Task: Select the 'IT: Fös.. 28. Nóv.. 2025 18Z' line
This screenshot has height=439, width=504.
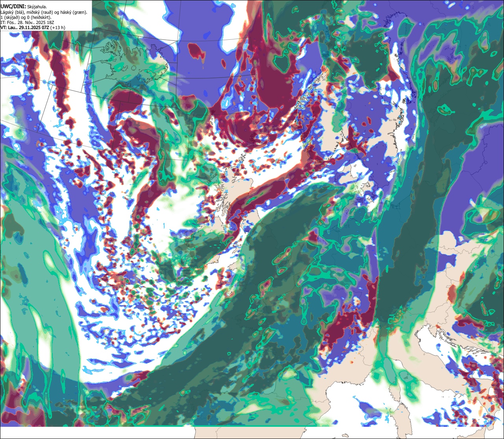Action: click(x=28, y=22)
